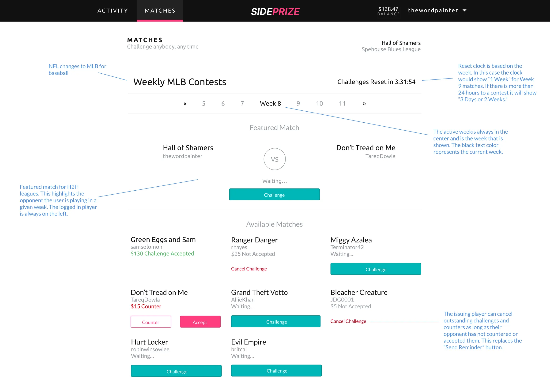The image size is (550, 392).
Task: Go to previous weeks with the « arrow
Action: pyautogui.click(x=185, y=104)
